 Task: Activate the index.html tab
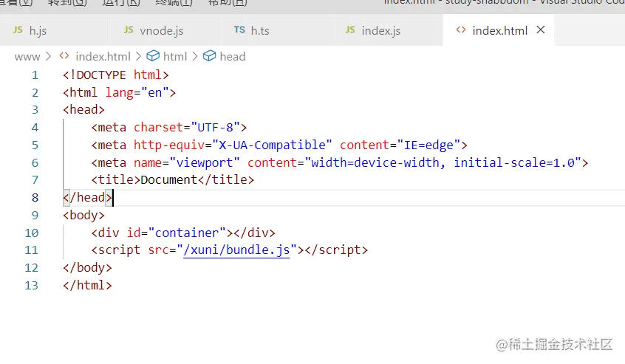[x=499, y=30]
